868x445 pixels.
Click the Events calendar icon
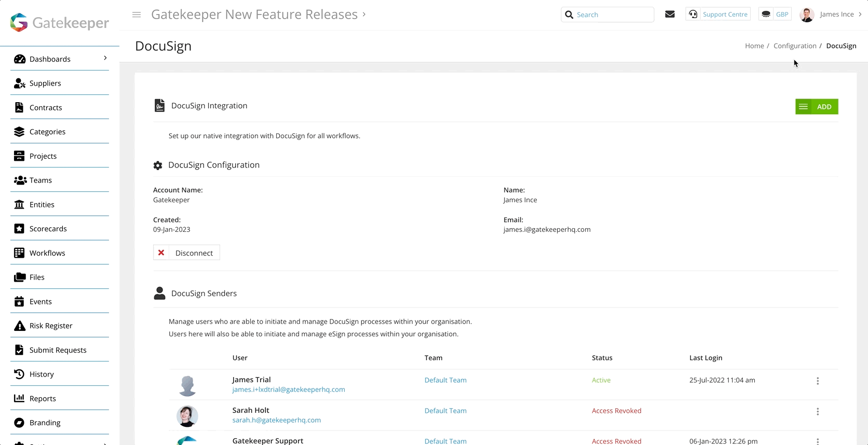pyautogui.click(x=19, y=301)
